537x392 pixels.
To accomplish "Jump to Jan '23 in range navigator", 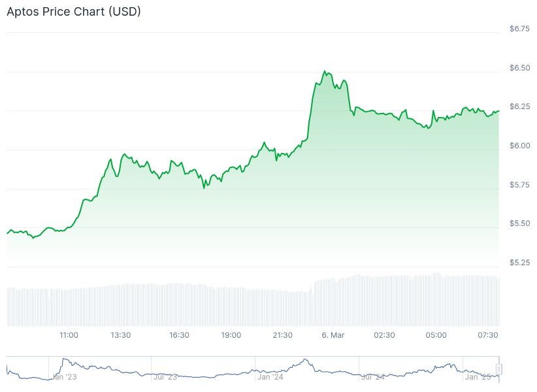I will [x=64, y=377].
